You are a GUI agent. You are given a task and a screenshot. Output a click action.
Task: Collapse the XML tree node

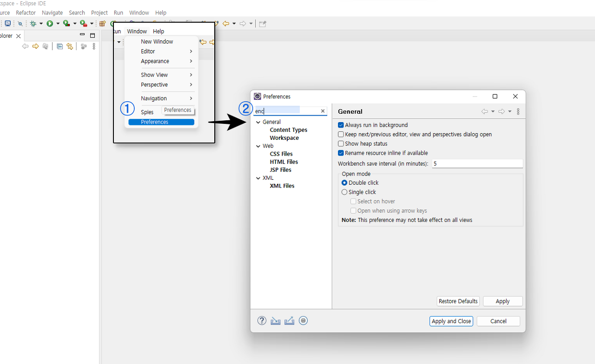point(258,178)
